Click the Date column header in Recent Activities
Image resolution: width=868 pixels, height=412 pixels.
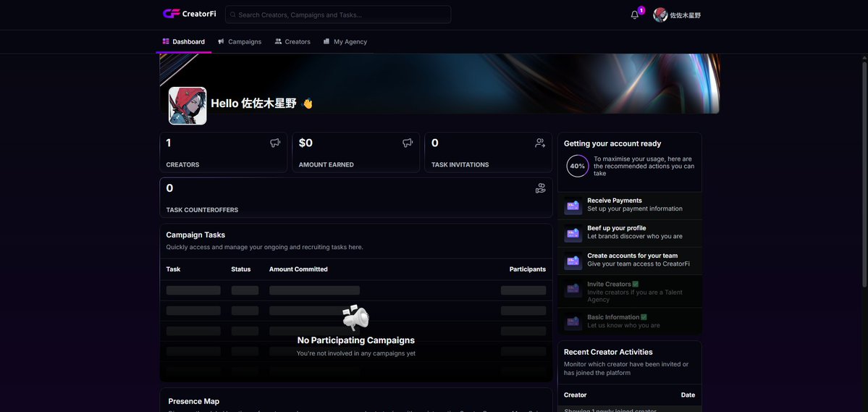[688, 395]
